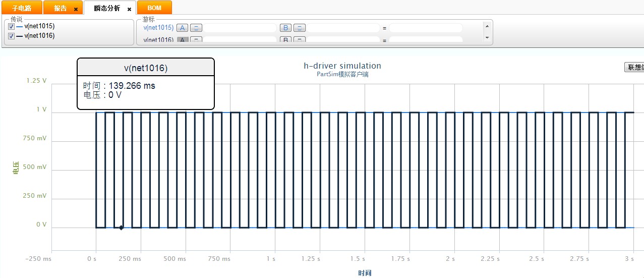
Task: Click the 联想 button at the chart's top right
Action: [x=634, y=67]
